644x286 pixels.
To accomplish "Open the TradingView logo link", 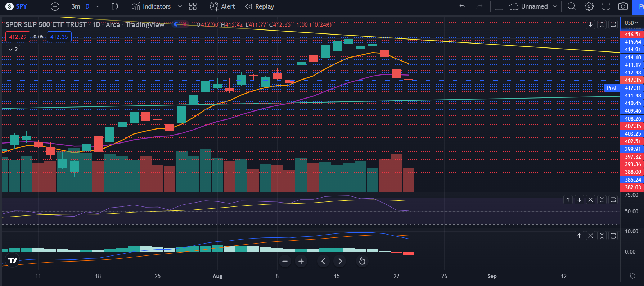I will [12, 260].
